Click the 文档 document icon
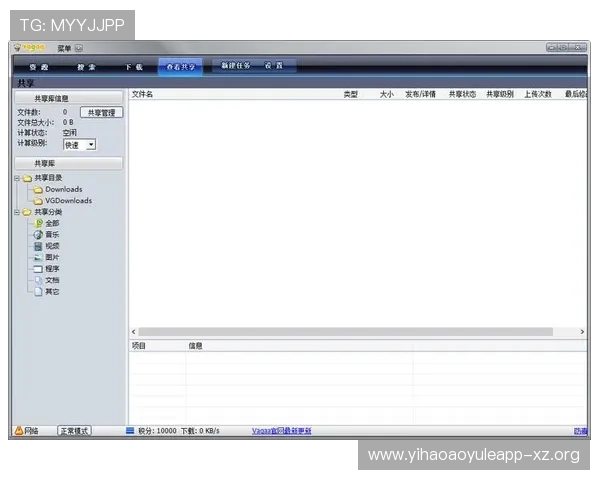 tap(38, 280)
